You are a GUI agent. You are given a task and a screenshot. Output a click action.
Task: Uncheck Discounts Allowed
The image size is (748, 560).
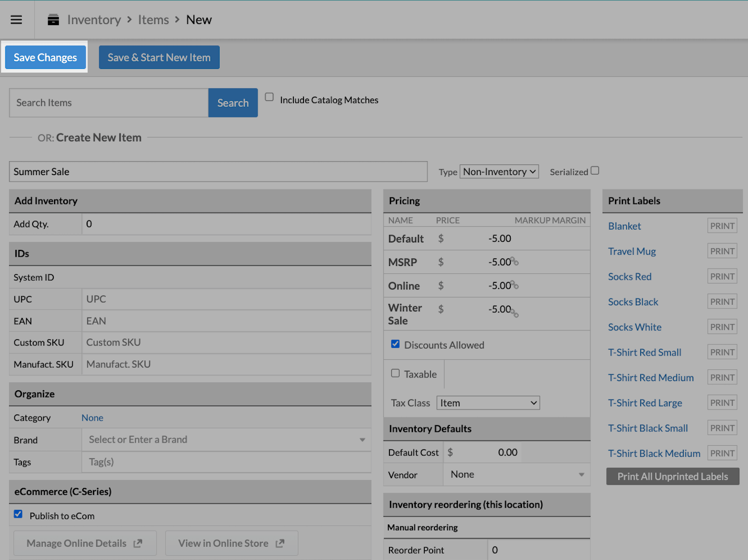[x=395, y=344]
